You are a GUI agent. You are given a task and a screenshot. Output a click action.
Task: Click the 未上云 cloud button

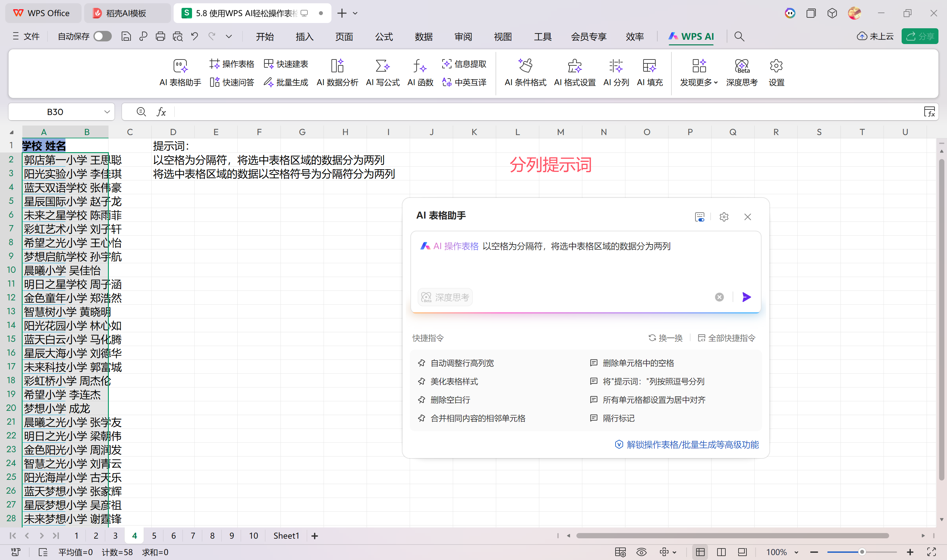[x=875, y=36]
